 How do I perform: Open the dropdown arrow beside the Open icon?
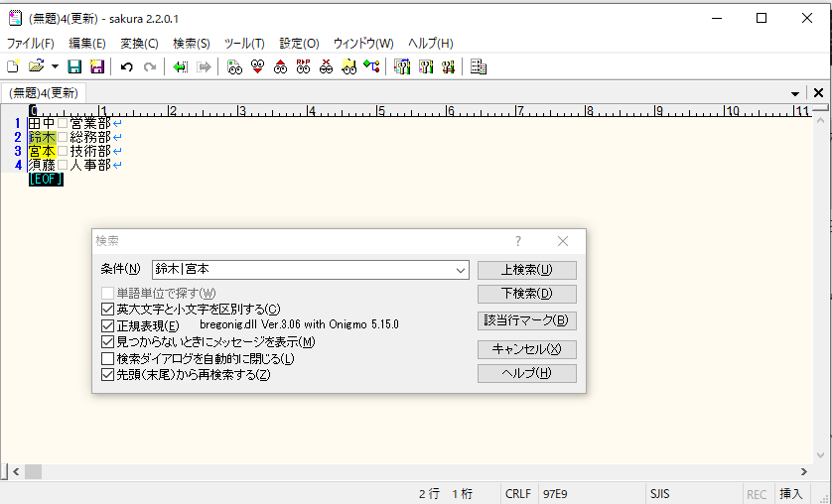tap(55, 66)
